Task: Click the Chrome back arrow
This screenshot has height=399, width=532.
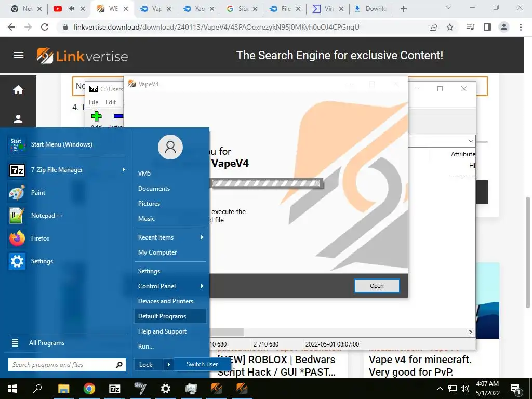Action: pos(11,27)
